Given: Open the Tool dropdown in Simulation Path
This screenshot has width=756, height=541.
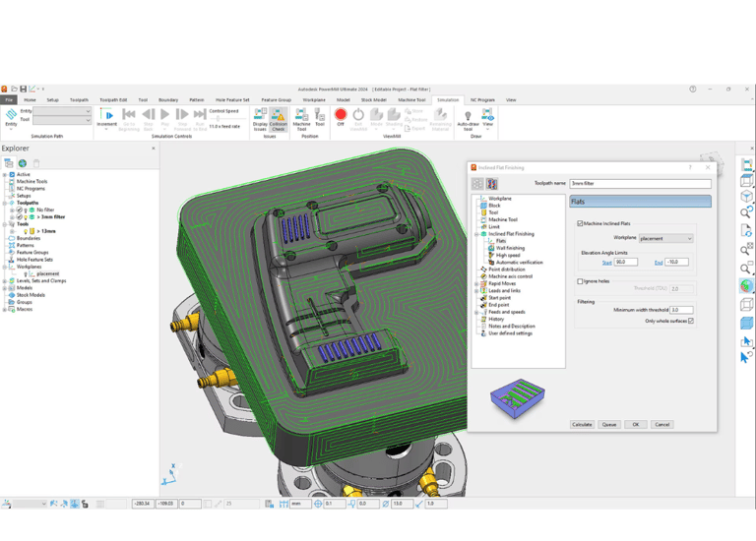Looking at the screenshot, I should click(x=62, y=119).
